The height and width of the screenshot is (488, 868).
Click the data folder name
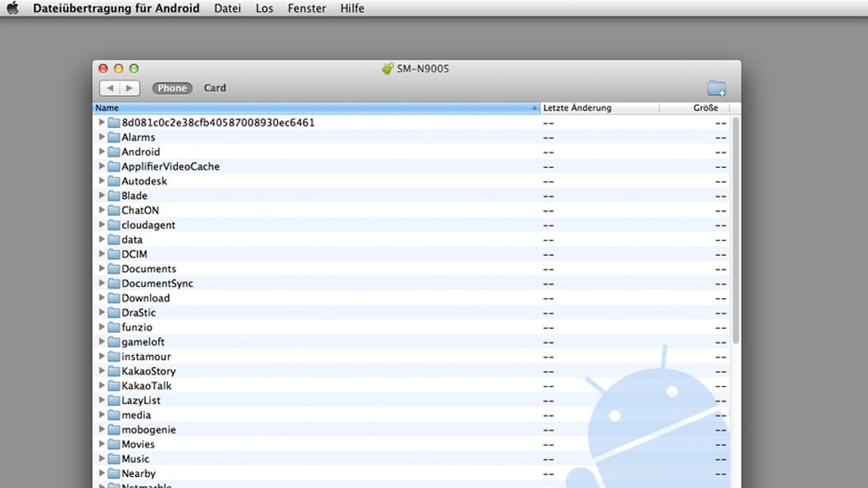coord(131,240)
